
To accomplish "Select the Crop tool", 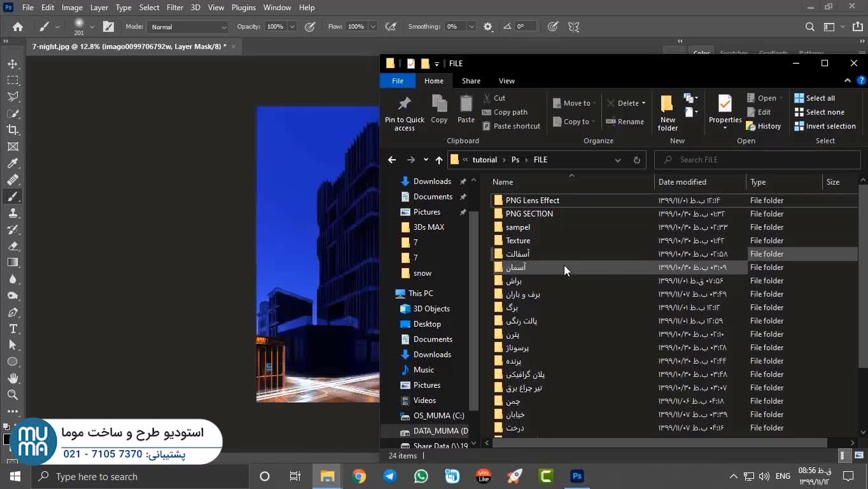I will coord(13,130).
